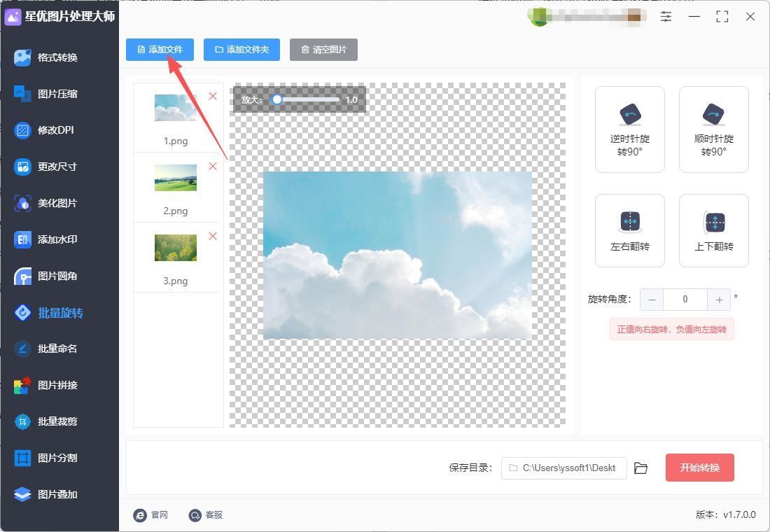Image resolution: width=770 pixels, height=532 pixels.
Task: Click the hint 正值向右旋转,负值向左旋转
Action: (x=672, y=329)
